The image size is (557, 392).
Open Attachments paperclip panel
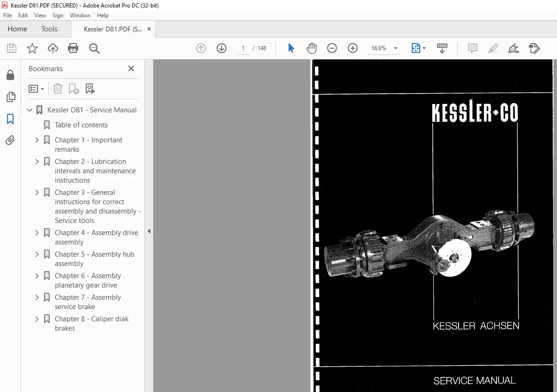(x=10, y=141)
